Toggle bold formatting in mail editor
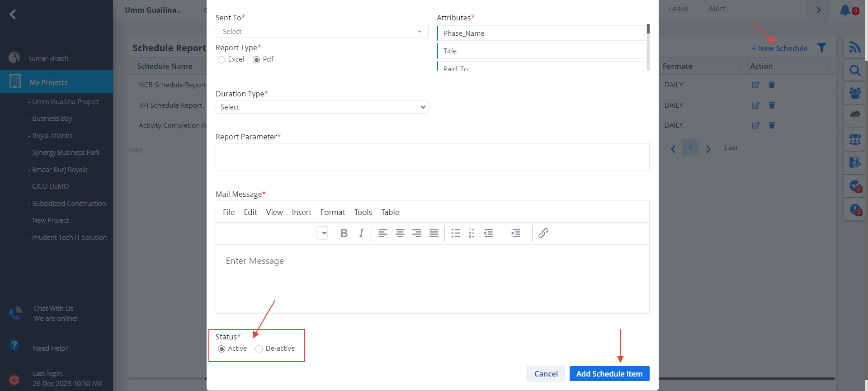 tap(344, 233)
